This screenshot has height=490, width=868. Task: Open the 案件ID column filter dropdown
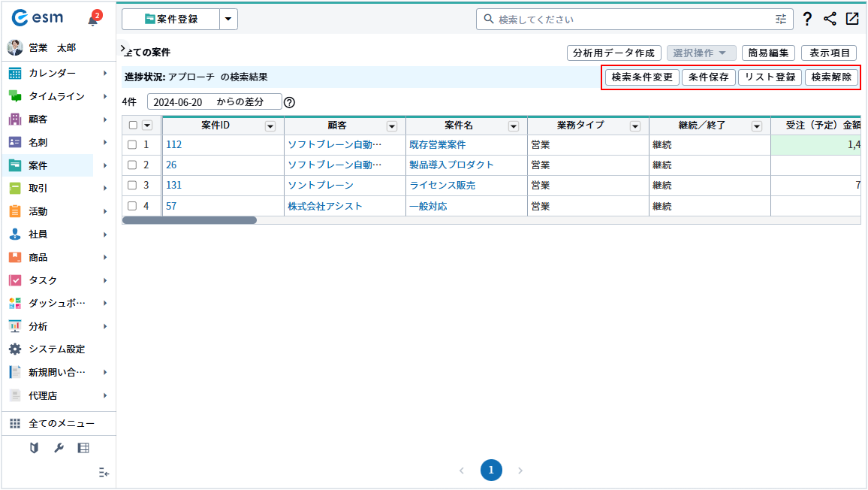click(x=270, y=126)
